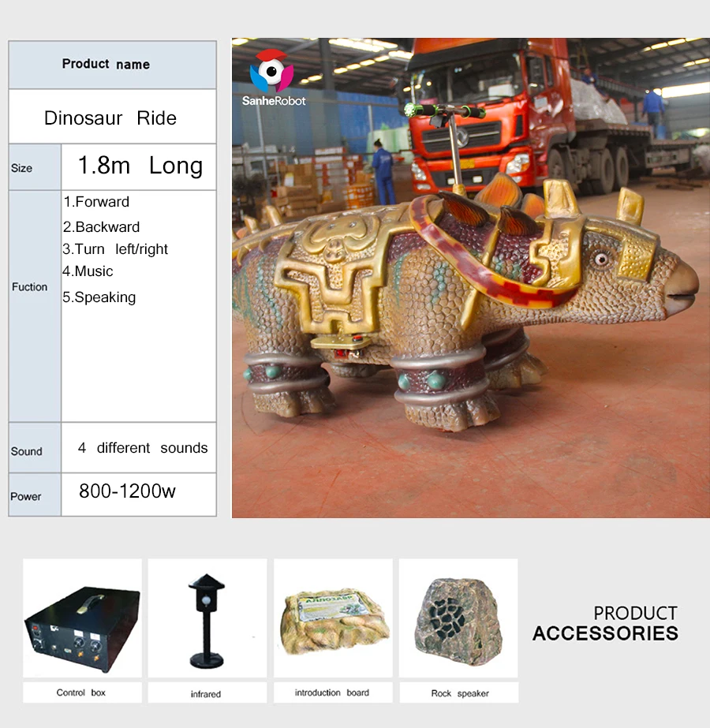The image size is (710, 728).
Task: Open the infrared sensor thumbnail image
Action: [207, 618]
